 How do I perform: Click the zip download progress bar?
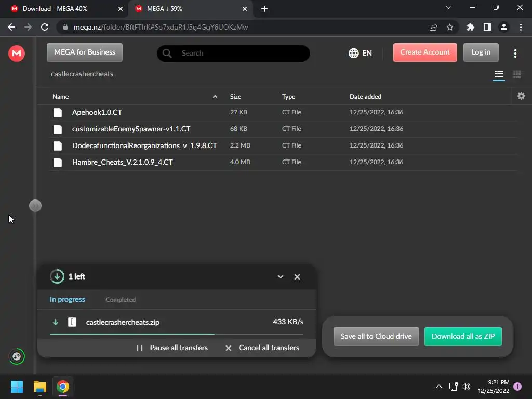[177, 334]
